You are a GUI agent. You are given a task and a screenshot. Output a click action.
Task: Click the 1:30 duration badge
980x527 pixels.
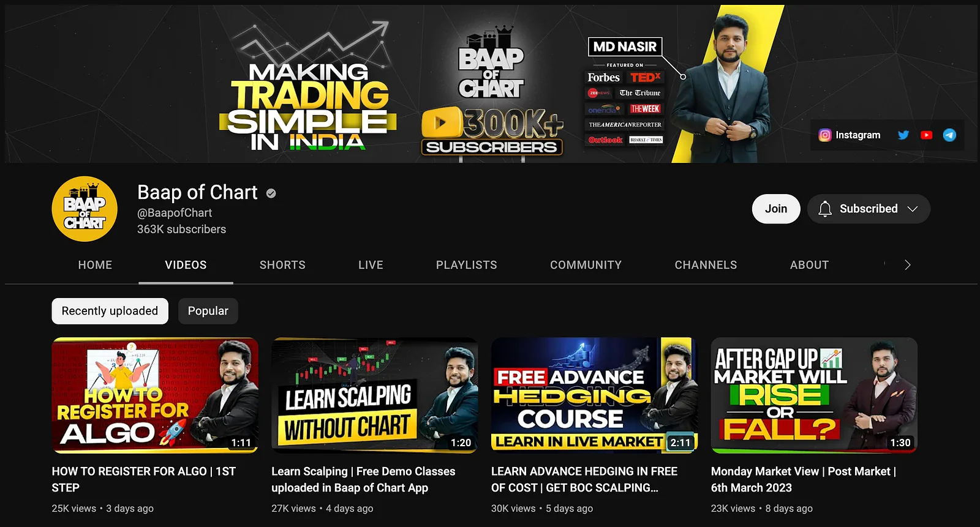tap(900, 443)
